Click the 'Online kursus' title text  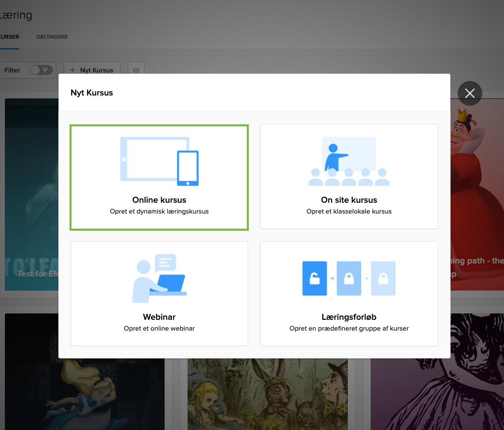point(159,200)
